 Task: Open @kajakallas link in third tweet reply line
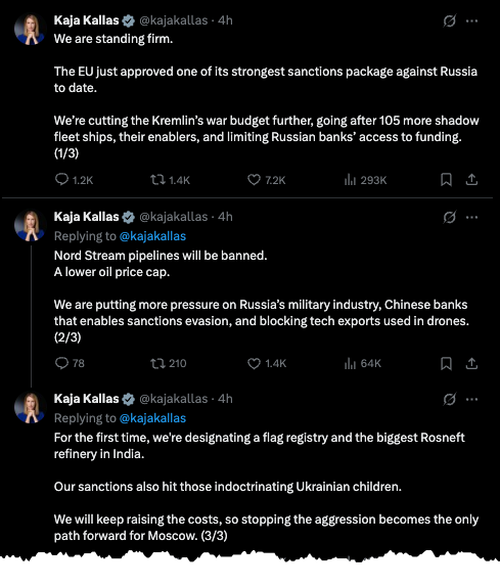coord(153,418)
